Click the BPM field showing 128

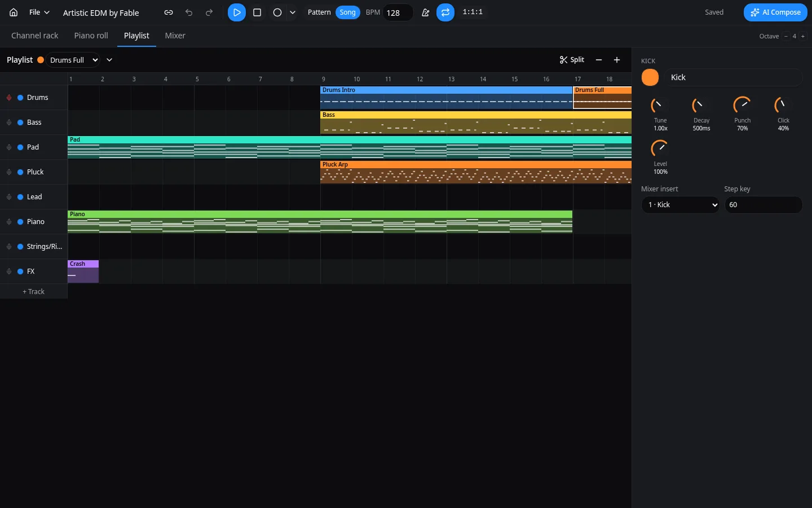398,12
